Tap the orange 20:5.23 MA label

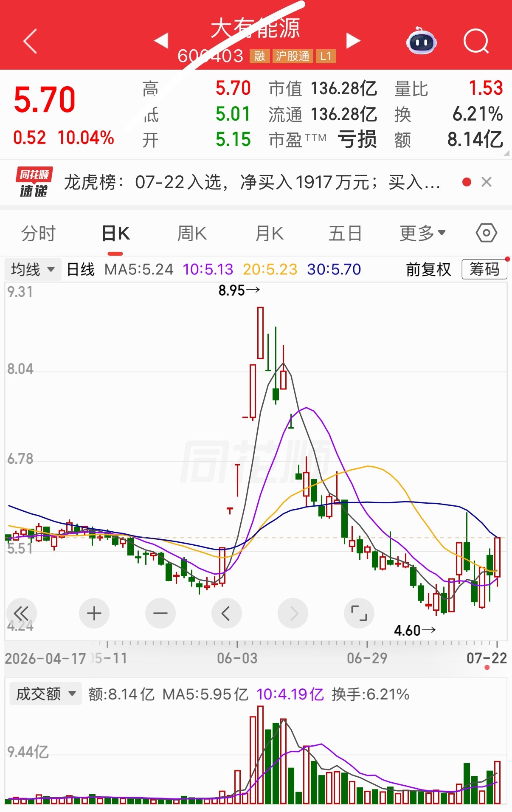270,269
